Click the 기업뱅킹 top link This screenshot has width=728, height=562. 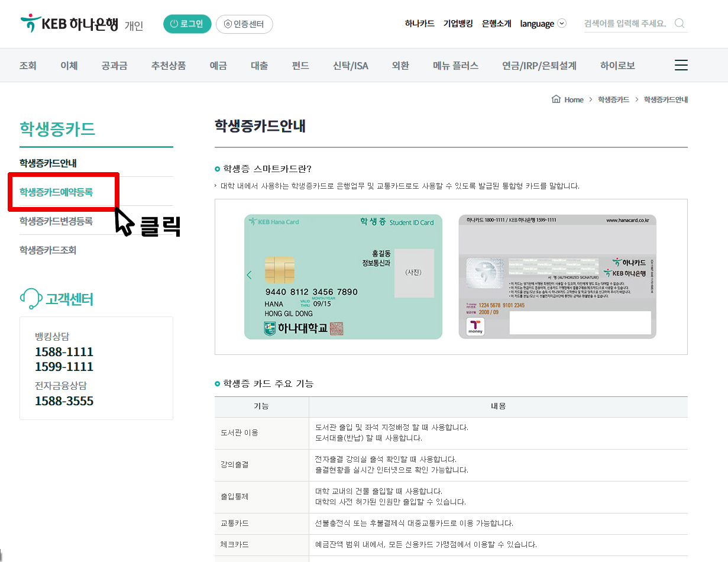click(458, 24)
